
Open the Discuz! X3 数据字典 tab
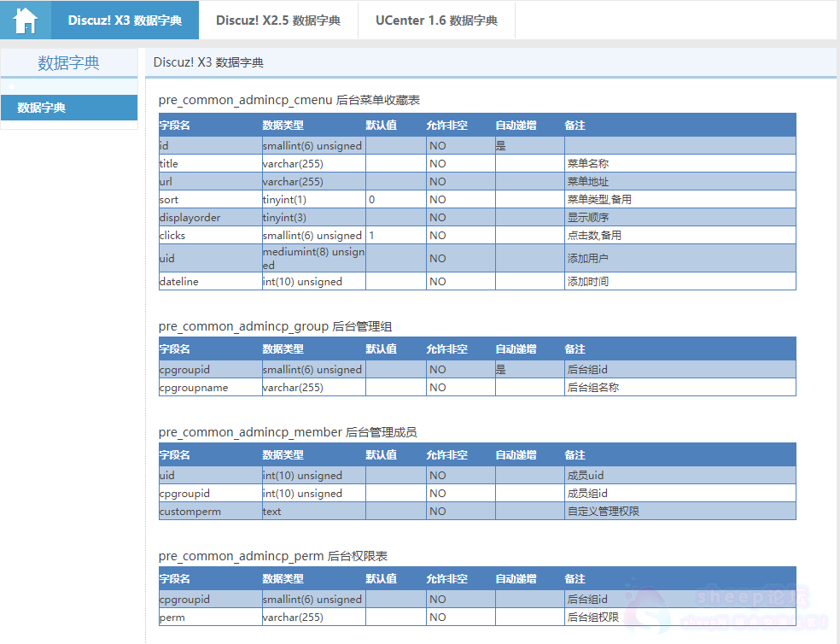point(125,20)
